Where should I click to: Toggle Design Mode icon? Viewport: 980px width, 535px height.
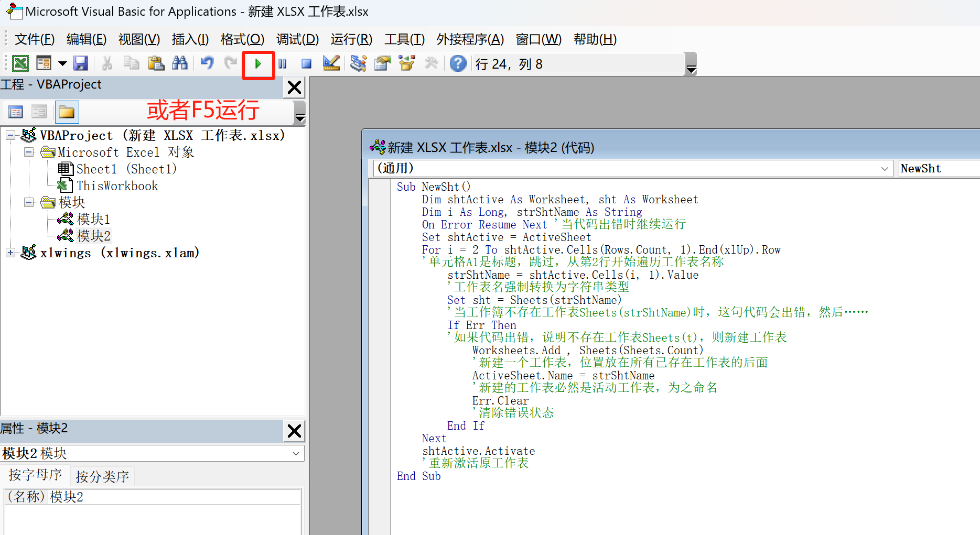click(x=331, y=64)
